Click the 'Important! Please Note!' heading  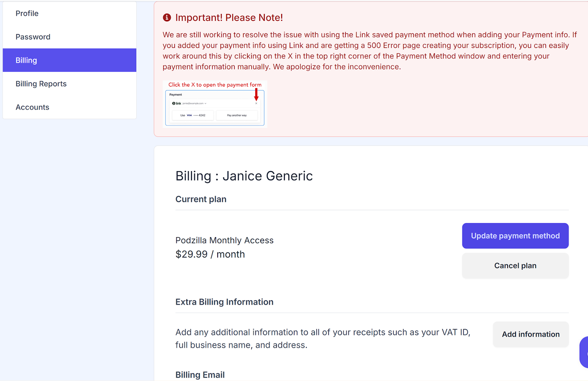[229, 18]
